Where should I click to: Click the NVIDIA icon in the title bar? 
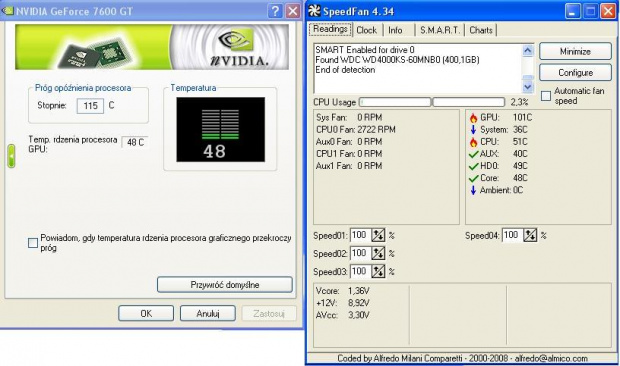pos(8,11)
